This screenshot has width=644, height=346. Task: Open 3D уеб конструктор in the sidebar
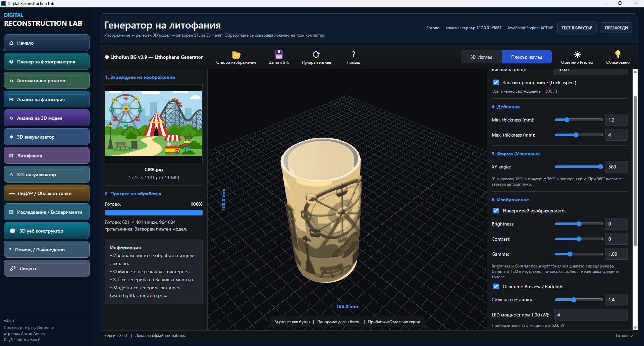[x=47, y=231]
